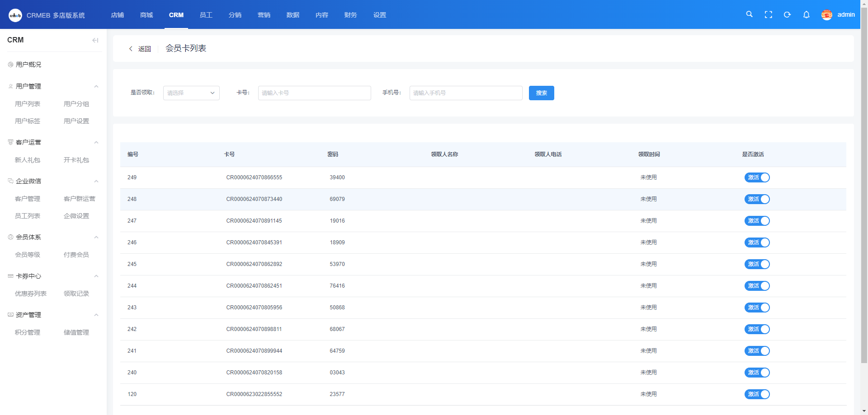The height and width of the screenshot is (415, 868).
Task: Switch to the 财务 top menu
Action: tap(350, 15)
